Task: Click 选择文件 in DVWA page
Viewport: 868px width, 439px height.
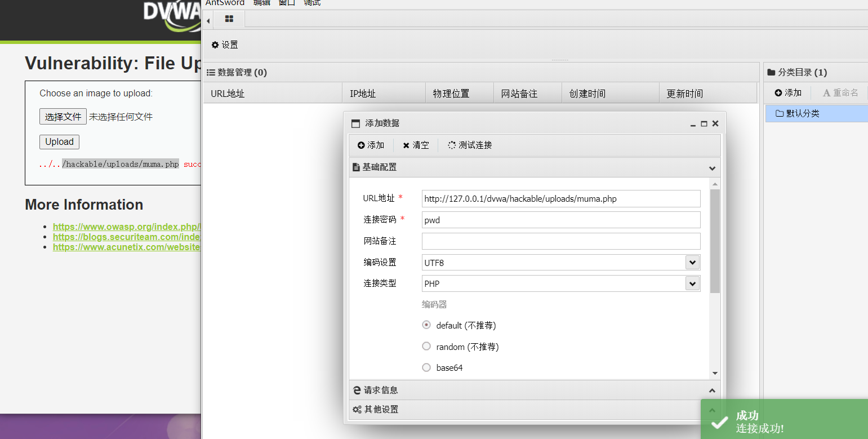Action: [x=63, y=117]
